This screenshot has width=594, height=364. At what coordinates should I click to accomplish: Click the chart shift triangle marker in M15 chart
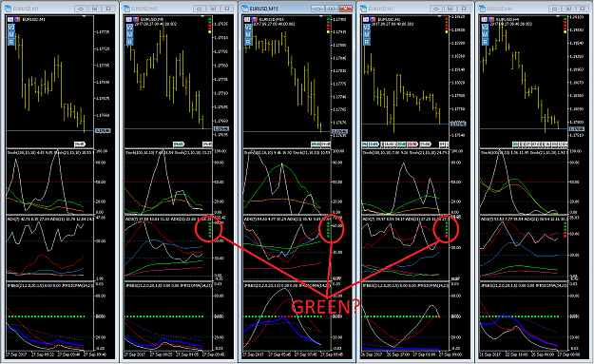tap(321, 16)
